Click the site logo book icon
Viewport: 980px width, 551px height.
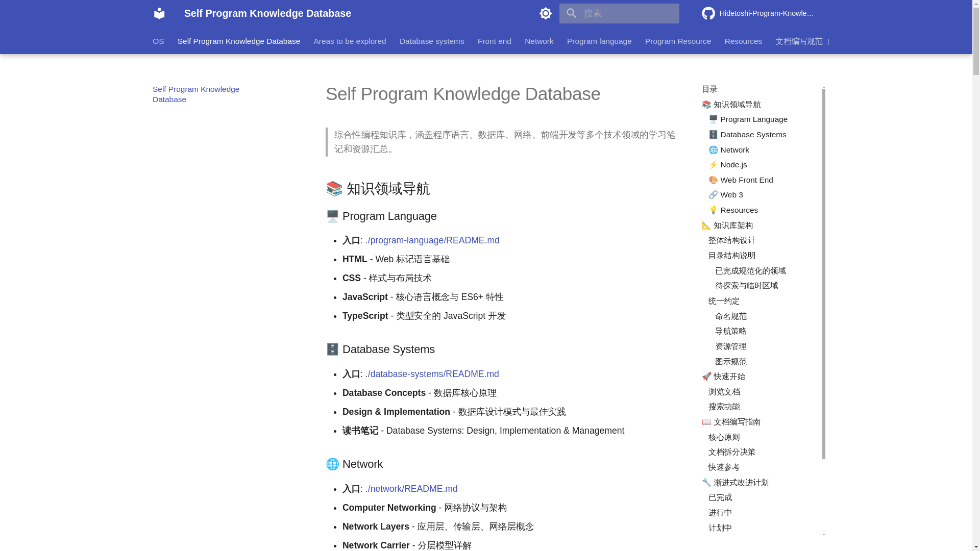point(159,13)
